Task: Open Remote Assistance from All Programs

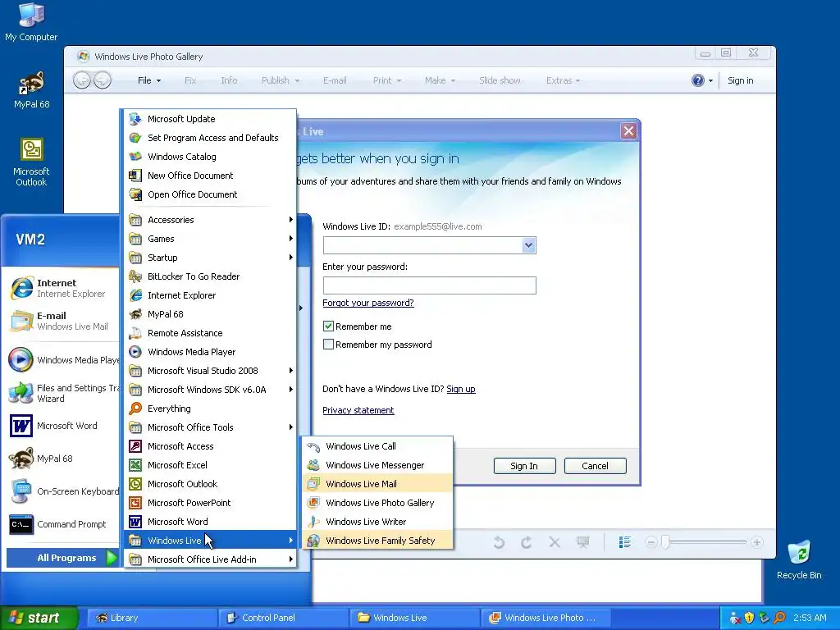Action: click(210, 333)
